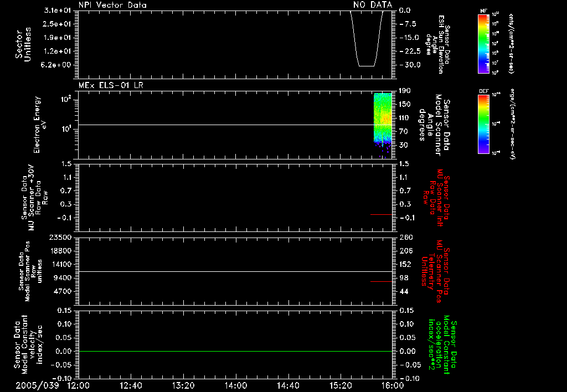This screenshot has width=567, height=392.
Task: Click the red 'MU Scanner Pos Telemetry' label
Action: 436,271
